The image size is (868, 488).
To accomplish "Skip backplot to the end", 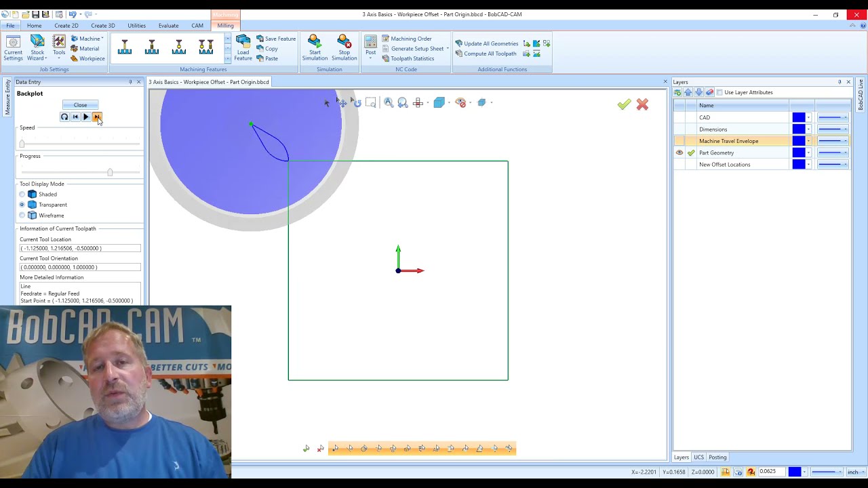I will [97, 117].
